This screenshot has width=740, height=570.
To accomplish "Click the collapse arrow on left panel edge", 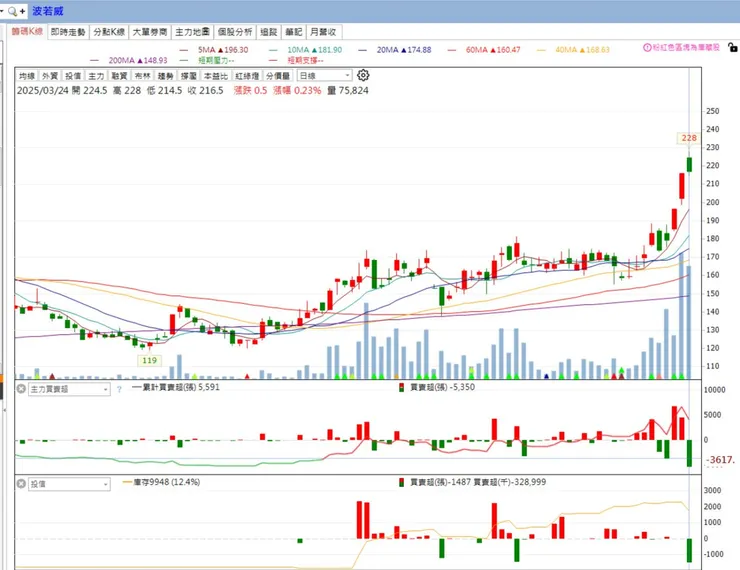I will click(x=5, y=410).
